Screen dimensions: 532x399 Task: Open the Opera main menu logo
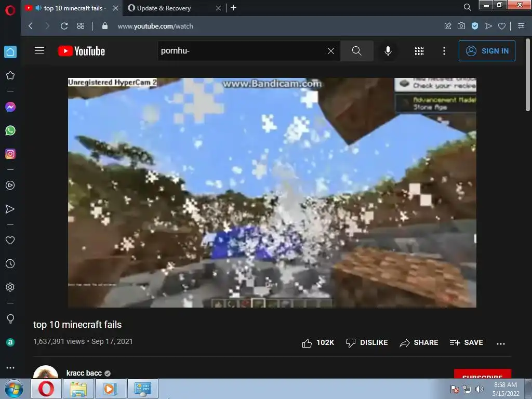(10, 10)
